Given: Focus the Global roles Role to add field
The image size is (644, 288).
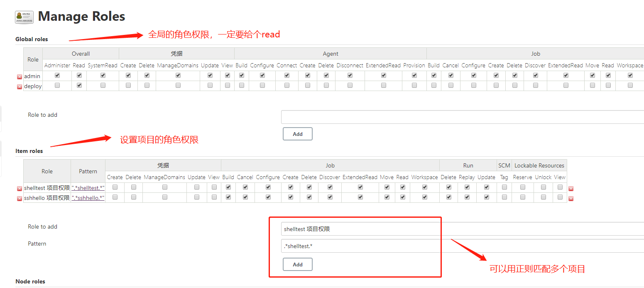Looking at the screenshot, I should tap(463, 117).
